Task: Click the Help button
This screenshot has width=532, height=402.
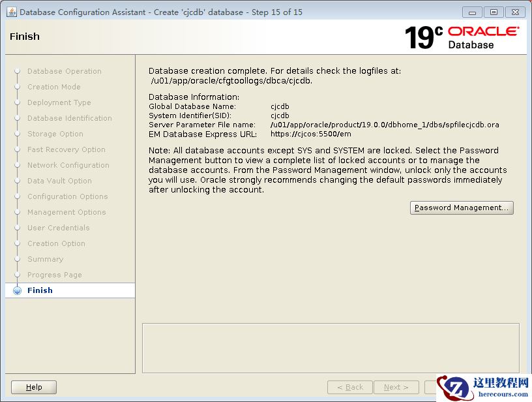Action: click(x=34, y=387)
